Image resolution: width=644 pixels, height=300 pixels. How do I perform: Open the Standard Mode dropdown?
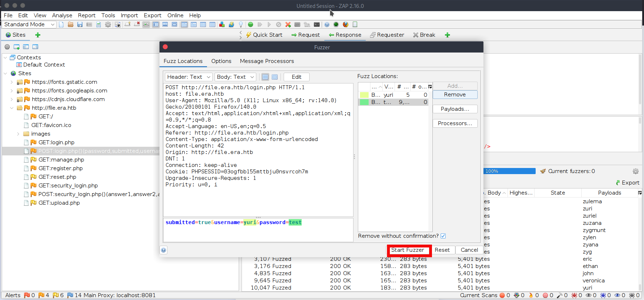point(30,24)
